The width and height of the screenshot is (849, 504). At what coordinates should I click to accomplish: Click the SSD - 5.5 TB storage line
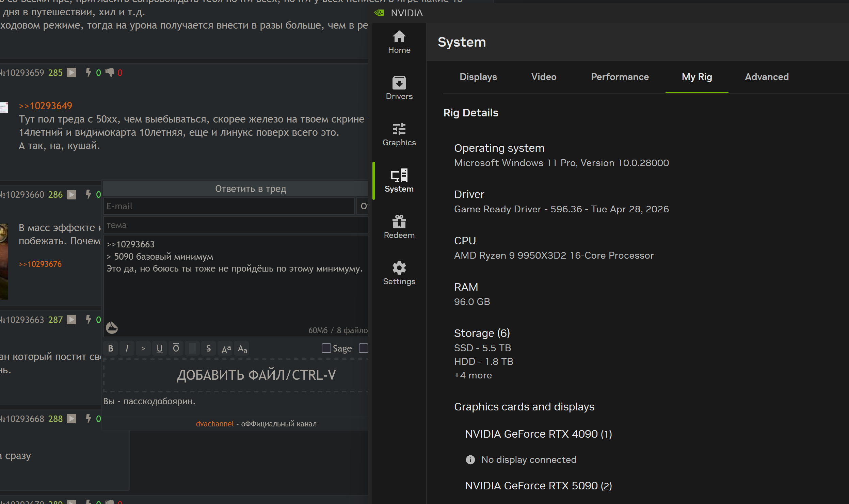click(x=482, y=348)
